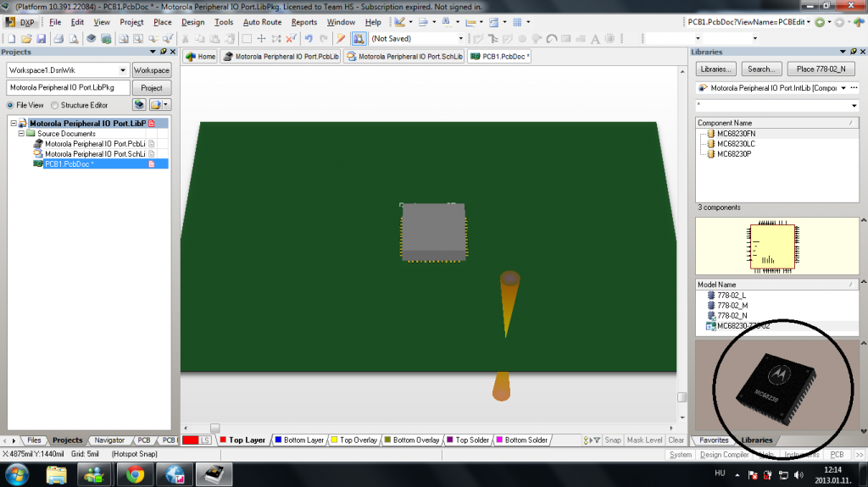Select component MC68230LC in the list
The image size is (868, 487).
click(737, 144)
